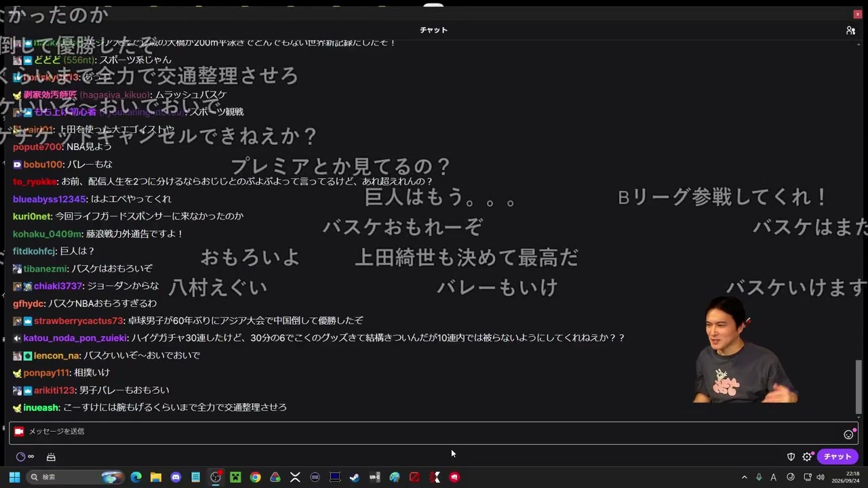
Task: Click the taskbar 検索 search box
Action: [x=77, y=477]
